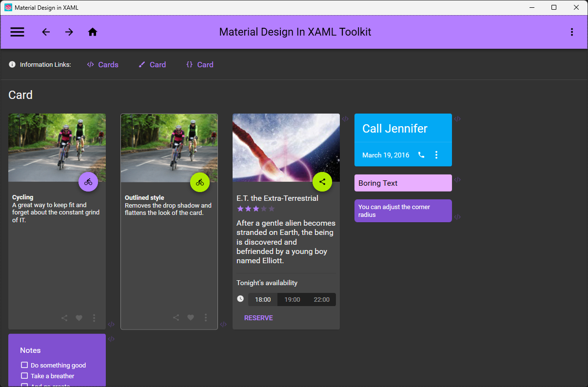Click the Tonight's availability label
The height and width of the screenshot is (387, 588).
tap(267, 283)
